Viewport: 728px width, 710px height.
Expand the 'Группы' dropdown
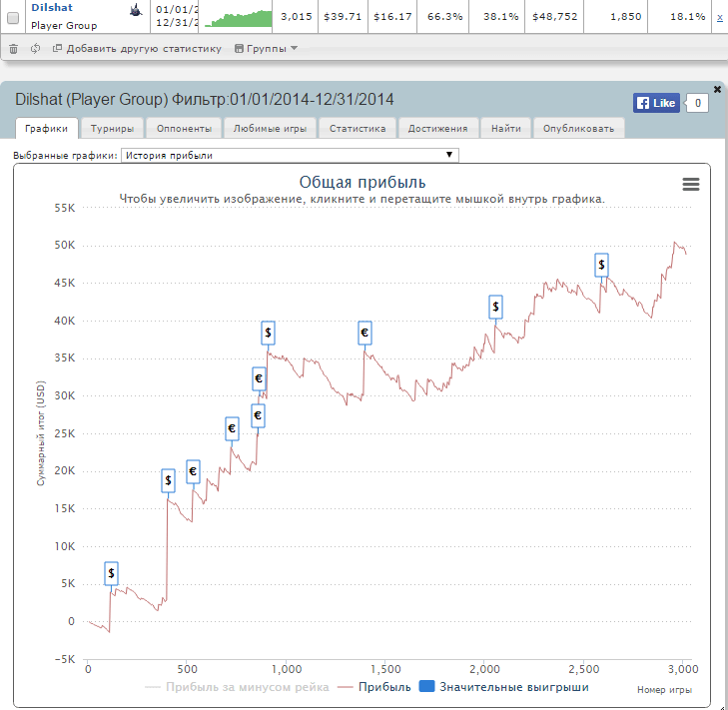pyautogui.click(x=265, y=48)
